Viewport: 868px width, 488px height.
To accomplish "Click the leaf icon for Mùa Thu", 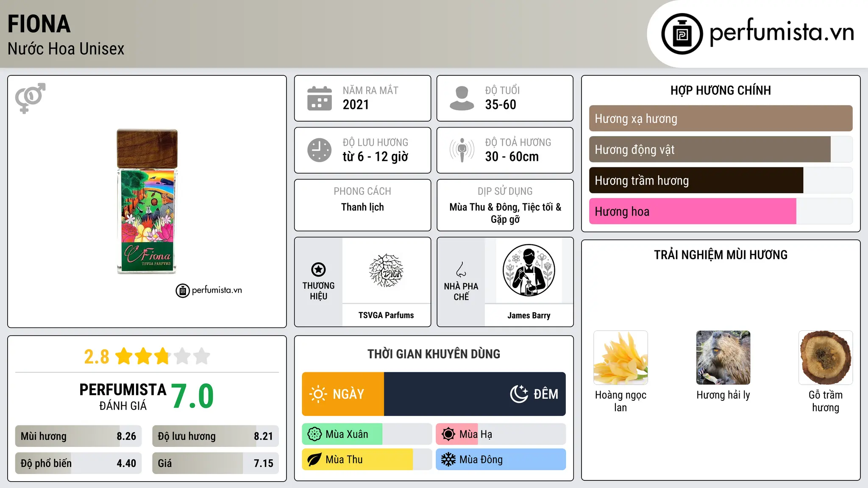I will [x=314, y=460].
